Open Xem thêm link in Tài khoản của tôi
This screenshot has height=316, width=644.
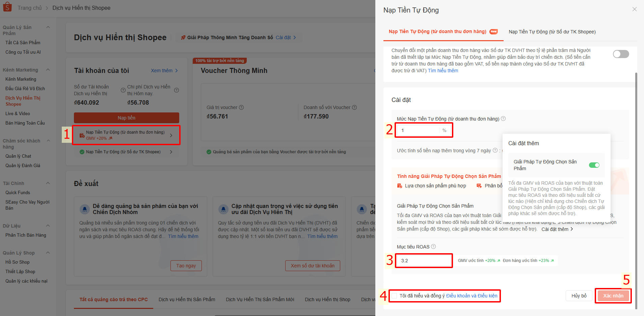tap(164, 71)
